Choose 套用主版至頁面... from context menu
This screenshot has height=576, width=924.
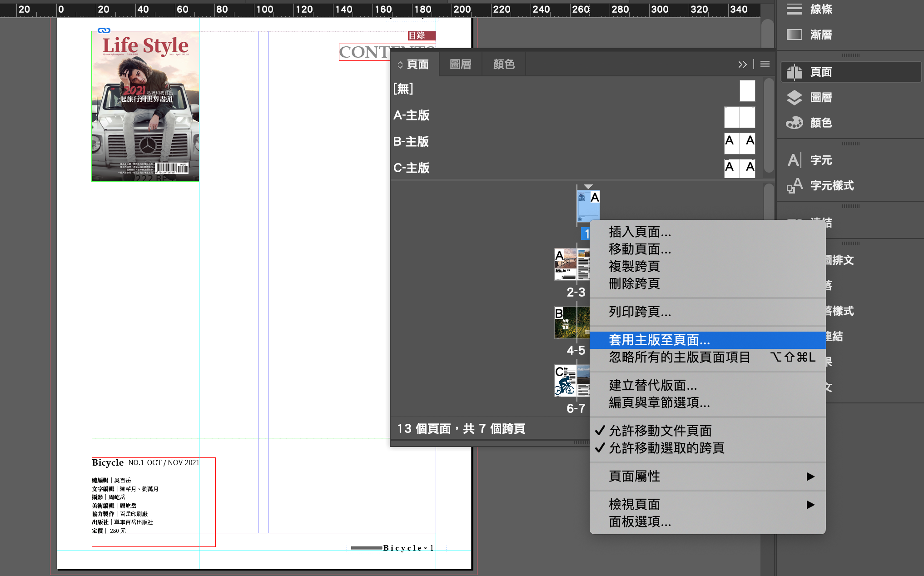[x=659, y=340]
